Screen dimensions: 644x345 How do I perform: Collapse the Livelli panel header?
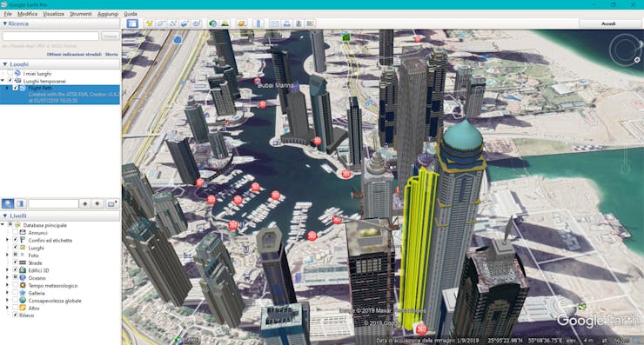[60, 216]
